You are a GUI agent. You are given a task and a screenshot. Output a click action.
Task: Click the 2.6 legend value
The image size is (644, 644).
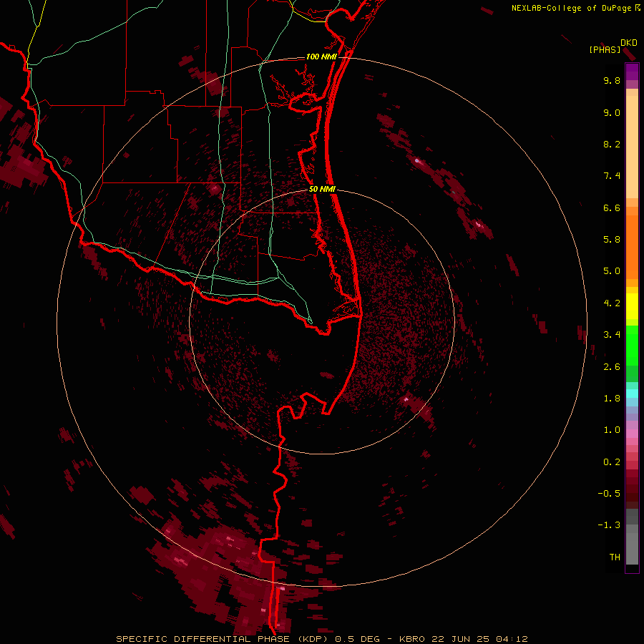[612, 367]
